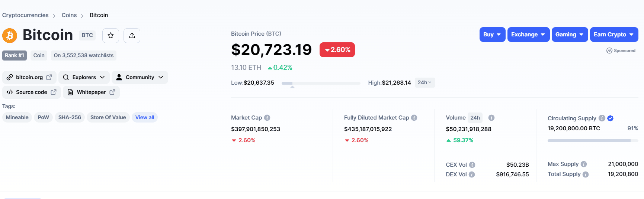The height and width of the screenshot is (199, 644).
Task: Click View all tags
Action: (145, 117)
